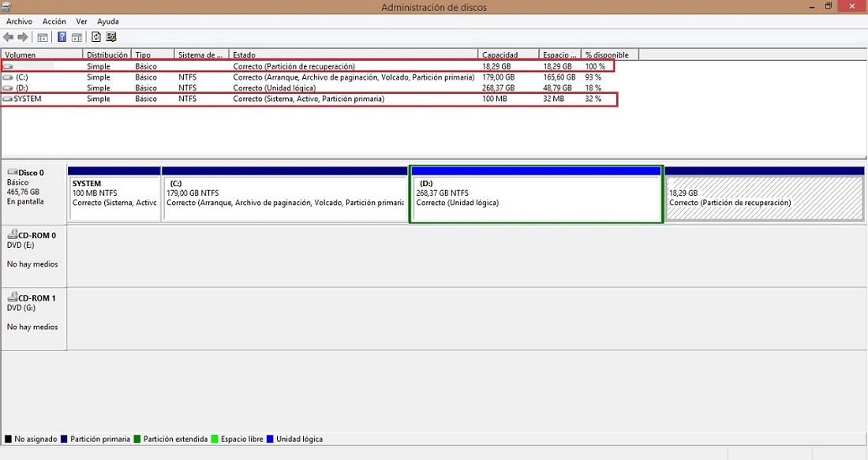This screenshot has width=868, height=460.
Task: Click the green Partición extendida legend swatch
Action: [137, 439]
